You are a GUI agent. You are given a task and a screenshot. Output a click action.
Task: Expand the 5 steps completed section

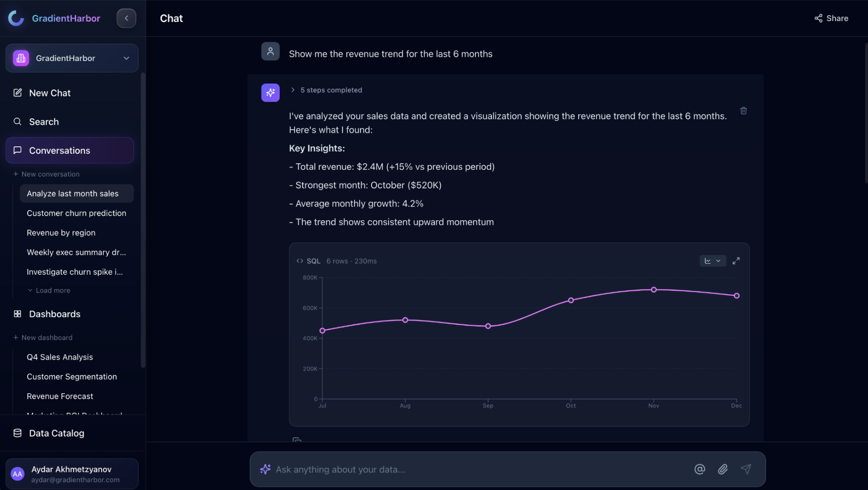point(327,90)
